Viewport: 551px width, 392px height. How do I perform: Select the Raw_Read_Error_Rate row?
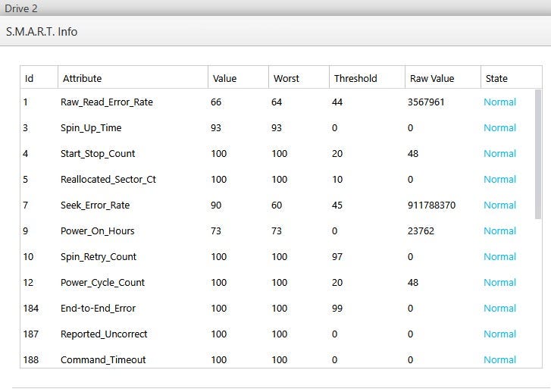point(107,102)
